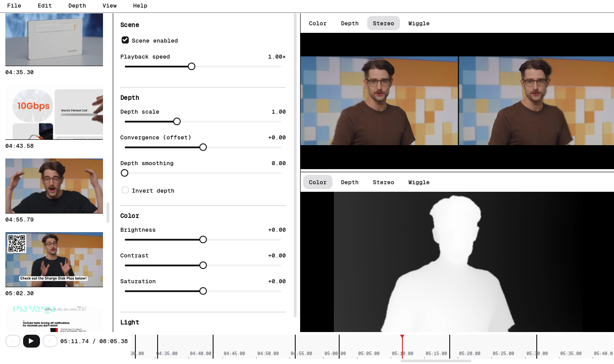Open the View menu
This screenshot has width=614, height=364.
(110, 6)
